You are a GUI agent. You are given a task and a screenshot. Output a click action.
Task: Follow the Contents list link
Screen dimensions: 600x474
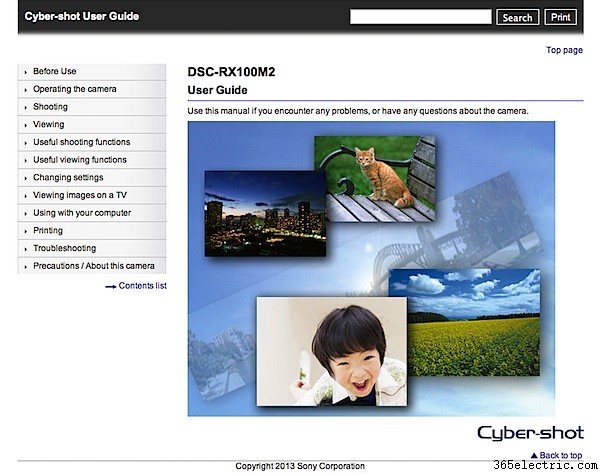[x=142, y=286]
